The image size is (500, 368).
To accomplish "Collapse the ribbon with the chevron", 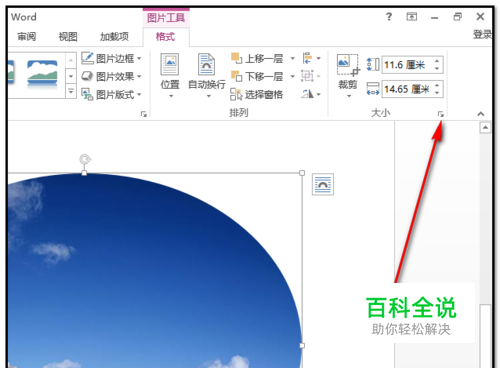I will coord(480,114).
